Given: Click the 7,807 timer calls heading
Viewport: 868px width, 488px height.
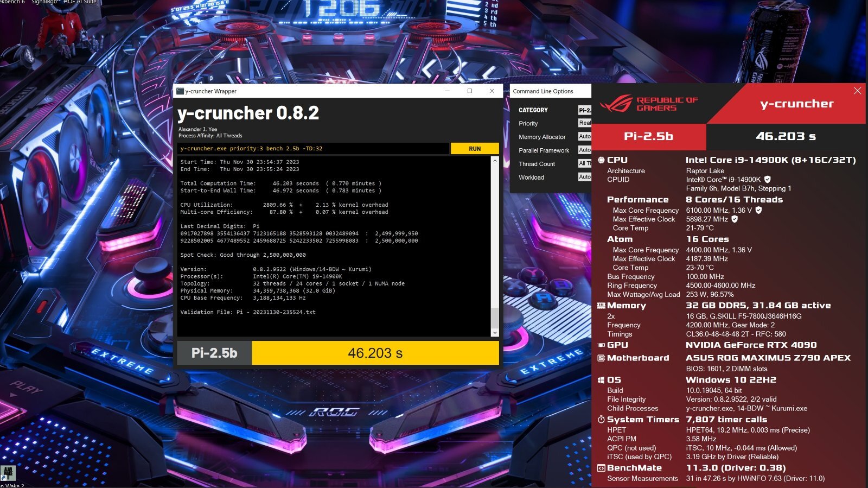Looking at the screenshot, I should coord(726,420).
